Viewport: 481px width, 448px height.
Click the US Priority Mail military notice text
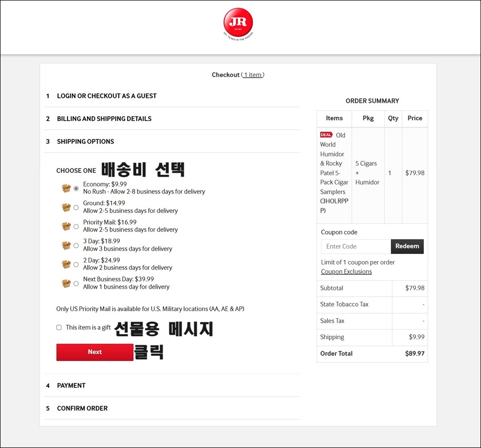150,309
